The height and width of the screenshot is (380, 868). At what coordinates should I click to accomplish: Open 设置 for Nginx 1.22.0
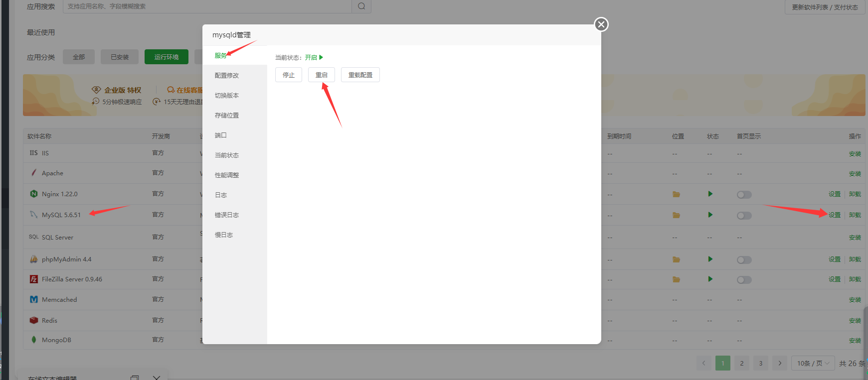[835, 194]
